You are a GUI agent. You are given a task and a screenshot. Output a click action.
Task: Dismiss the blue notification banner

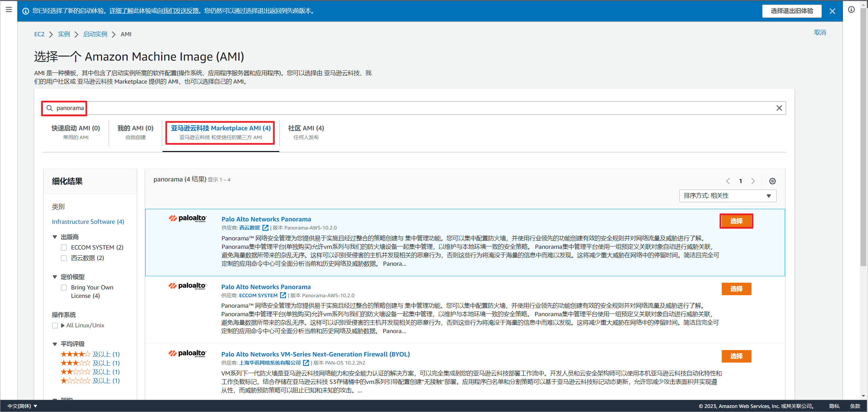pos(832,11)
